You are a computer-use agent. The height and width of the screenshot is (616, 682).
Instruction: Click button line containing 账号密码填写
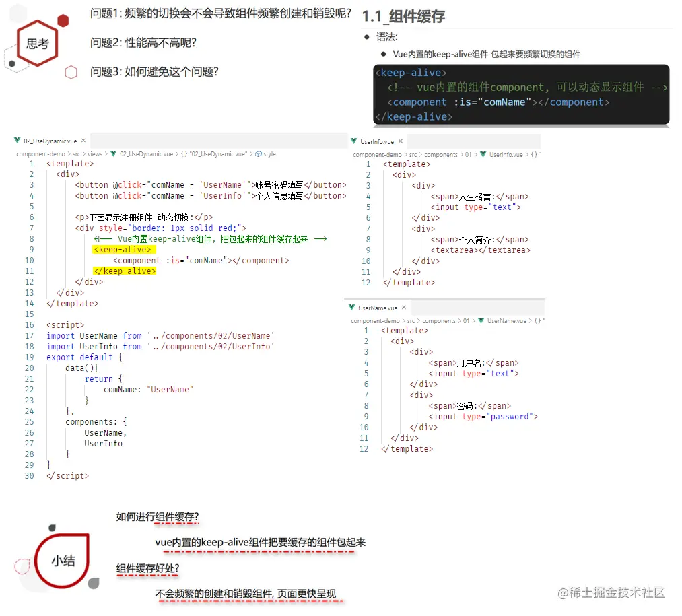[x=211, y=184]
